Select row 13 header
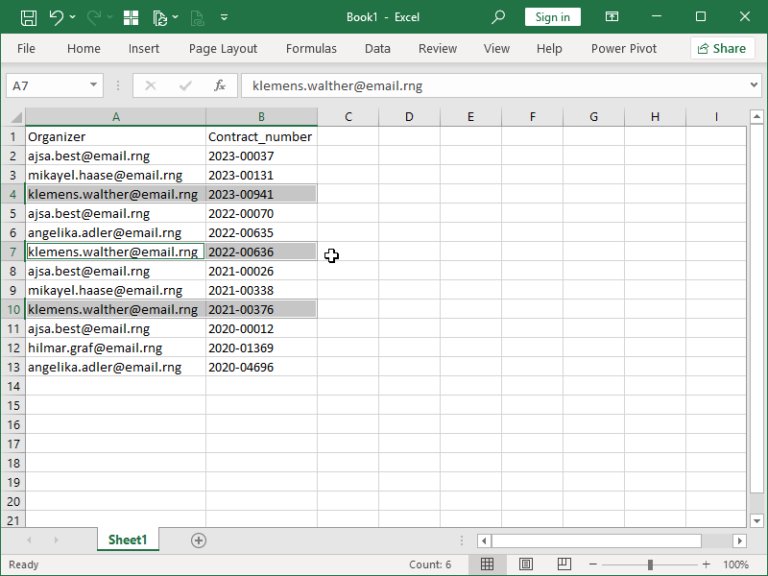The height and width of the screenshot is (576, 768). coord(13,367)
